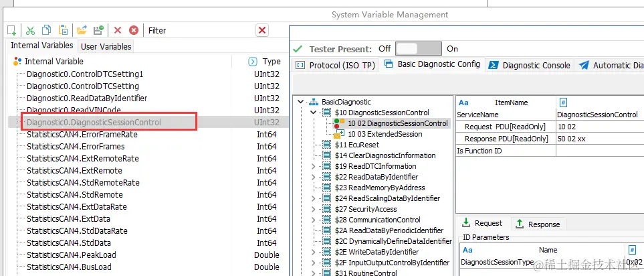Expand the $27 SecurityAccess node
This screenshot has height=276, width=644.
[314, 209]
